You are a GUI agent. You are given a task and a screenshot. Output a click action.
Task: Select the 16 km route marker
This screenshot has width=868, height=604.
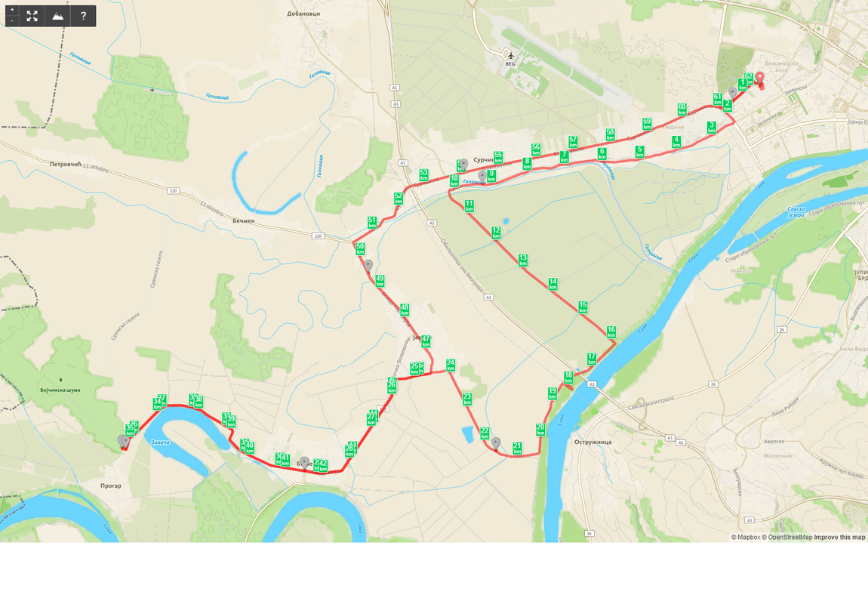pyautogui.click(x=611, y=331)
